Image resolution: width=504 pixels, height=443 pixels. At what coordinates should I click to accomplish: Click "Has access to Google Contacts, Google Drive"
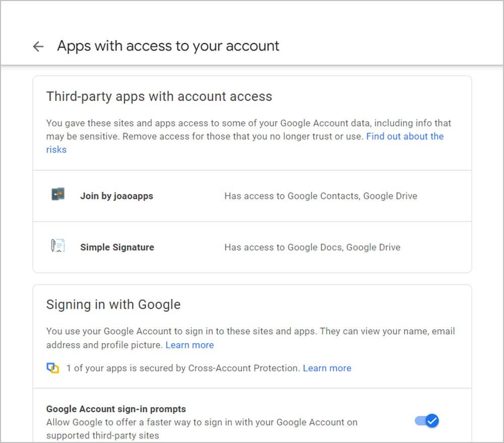[x=321, y=196]
